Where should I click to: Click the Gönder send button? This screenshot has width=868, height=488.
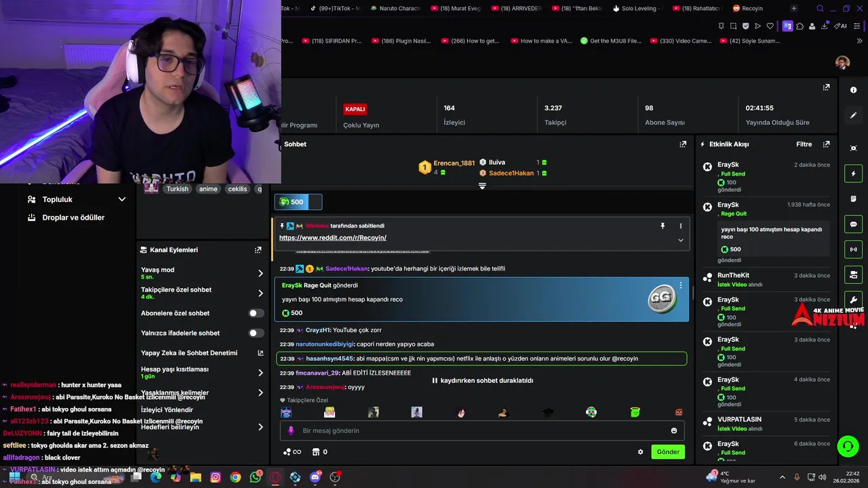(668, 452)
